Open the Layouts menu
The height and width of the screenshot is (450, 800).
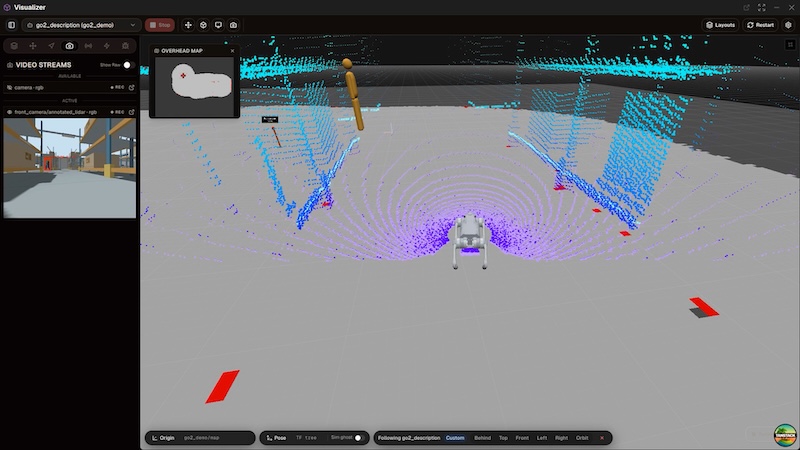point(720,25)
